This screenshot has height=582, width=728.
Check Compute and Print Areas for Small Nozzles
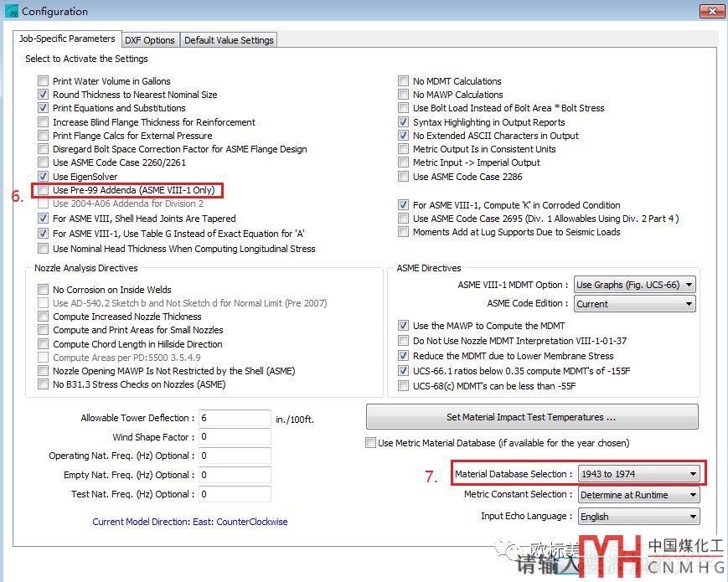coord(44,330)
